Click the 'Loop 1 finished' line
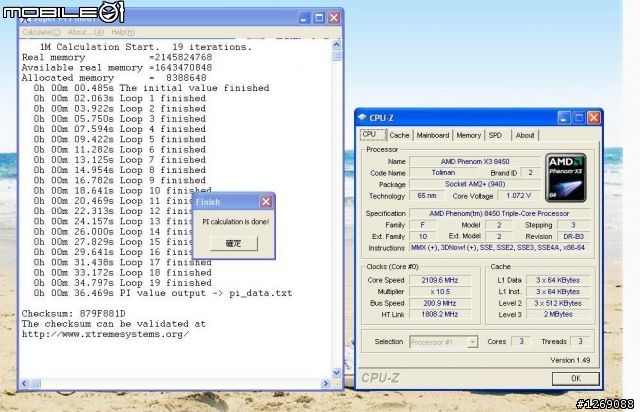Image resolution: width=640 pixels, height=412 pixels. (x=120, y=98)
